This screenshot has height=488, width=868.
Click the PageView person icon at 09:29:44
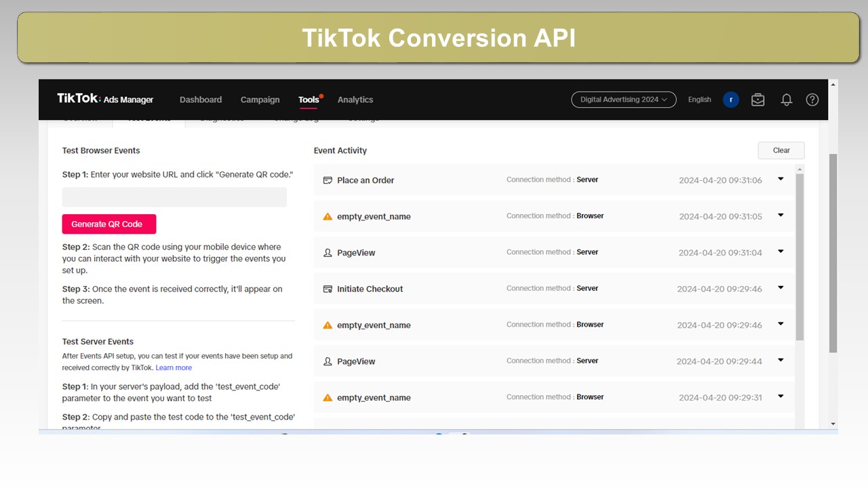click(x=328, y=361)
